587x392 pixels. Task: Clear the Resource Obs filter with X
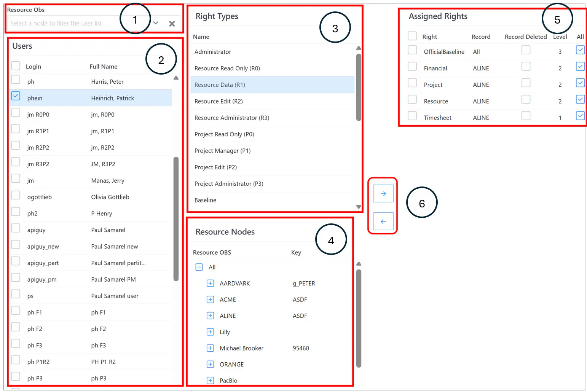coord(172,24)
